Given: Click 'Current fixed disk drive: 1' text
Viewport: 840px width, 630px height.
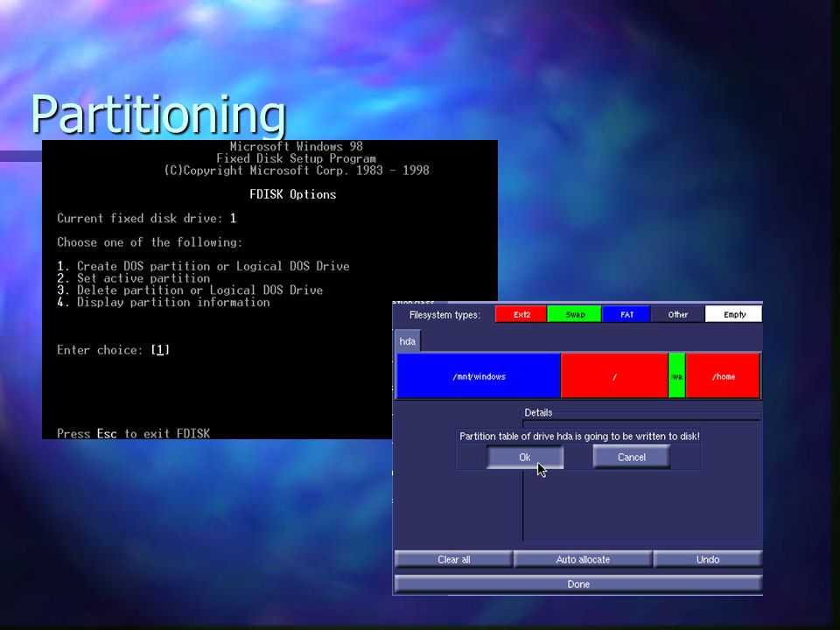Looking at the screenshot, I should [x=147, y=219].
